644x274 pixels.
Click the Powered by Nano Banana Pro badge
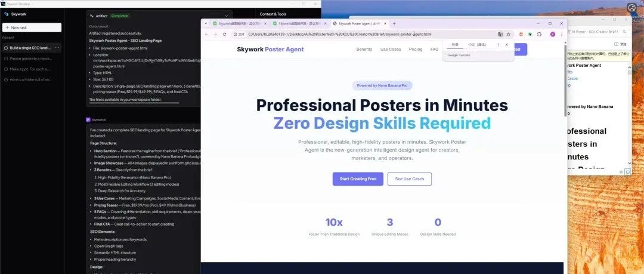pos(382,85)
